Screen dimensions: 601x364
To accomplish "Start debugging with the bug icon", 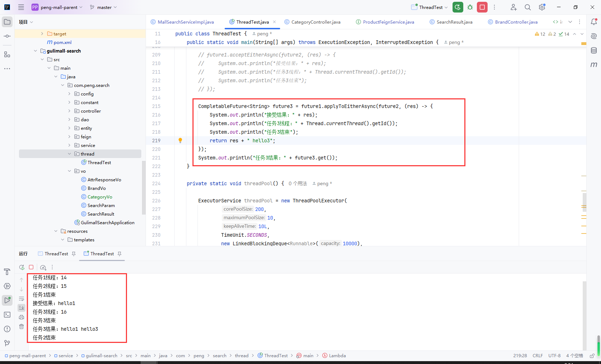I will point(470,7).
